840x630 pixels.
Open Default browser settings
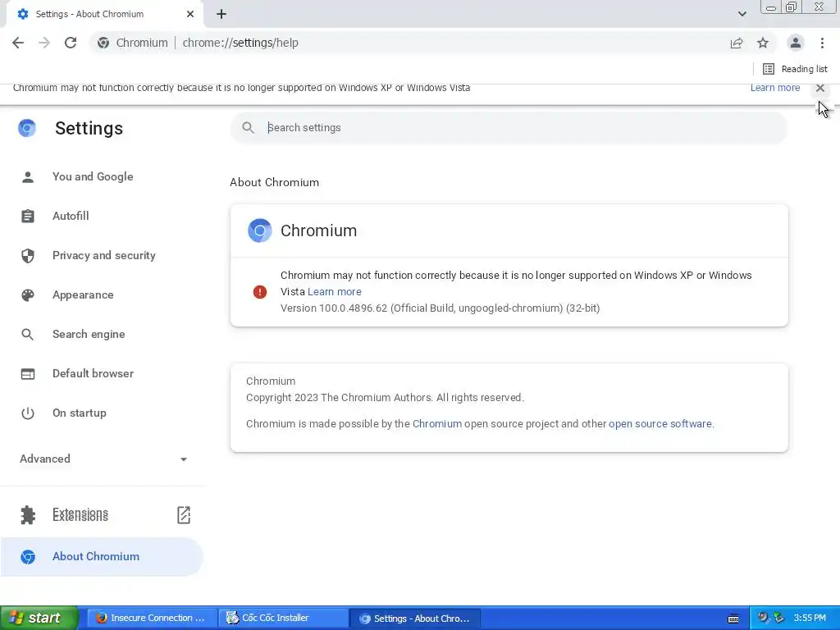tap(94, 373)
